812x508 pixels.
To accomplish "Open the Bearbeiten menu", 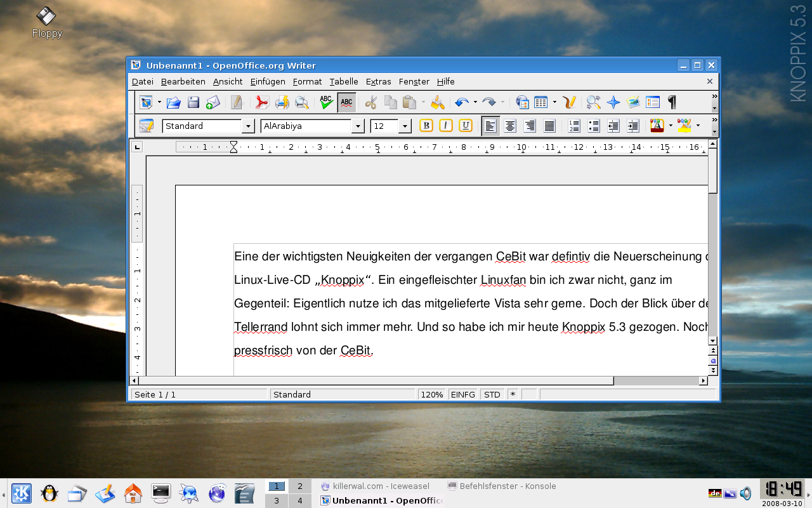I will click(x=183, y=81).
